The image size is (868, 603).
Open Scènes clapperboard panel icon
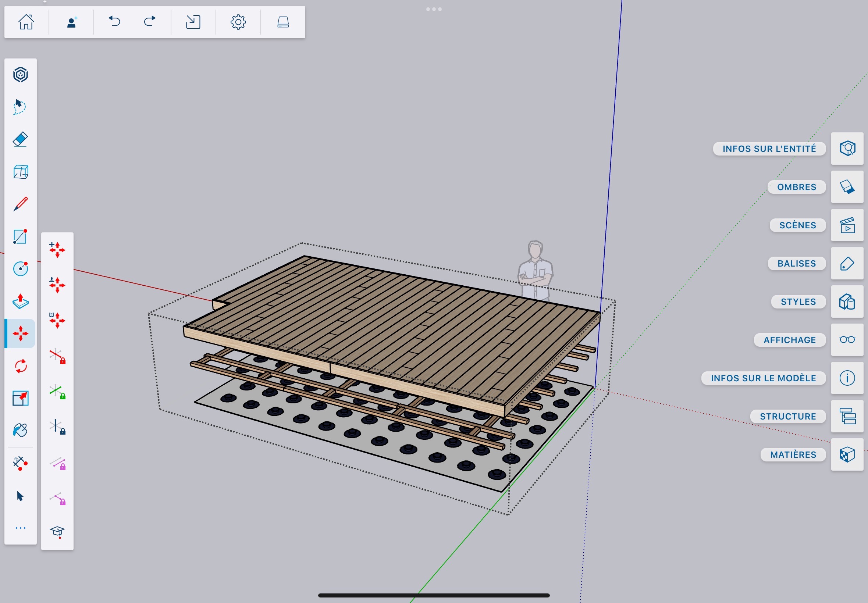pyautogui.click(x=847, y=225)
